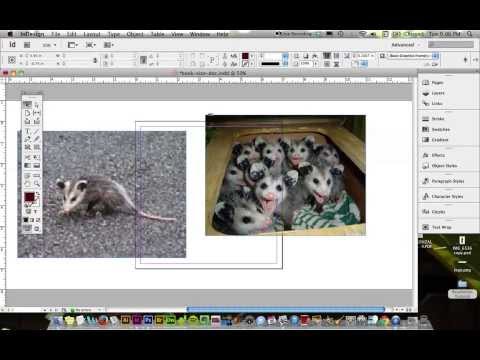Open the Advanced workspace switcher
Image resolution: width=480 pixels, height=360 pixels.
pyautogui.click(x=405, y=44)
